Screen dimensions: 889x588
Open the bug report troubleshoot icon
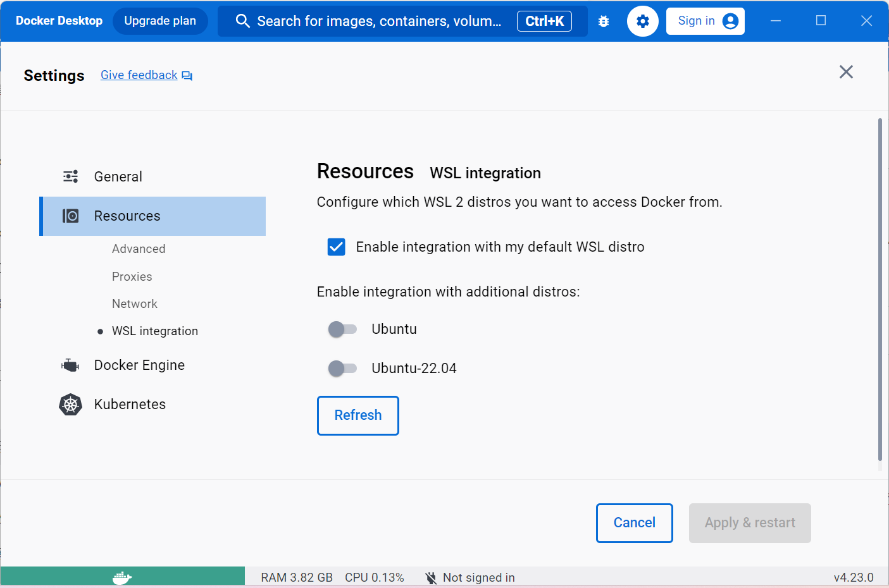tap(604, 21)
